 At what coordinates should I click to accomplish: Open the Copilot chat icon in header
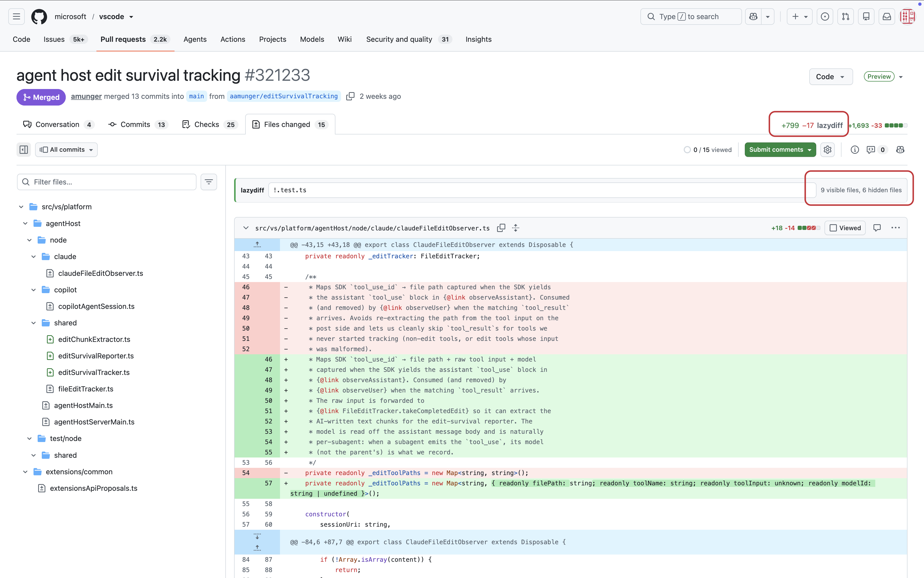(753, 17)
